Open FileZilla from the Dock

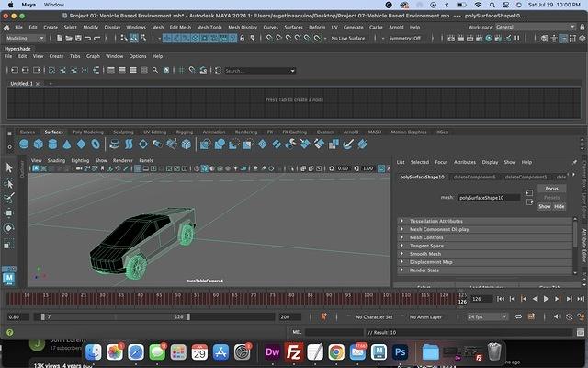(x=294, y=351)
